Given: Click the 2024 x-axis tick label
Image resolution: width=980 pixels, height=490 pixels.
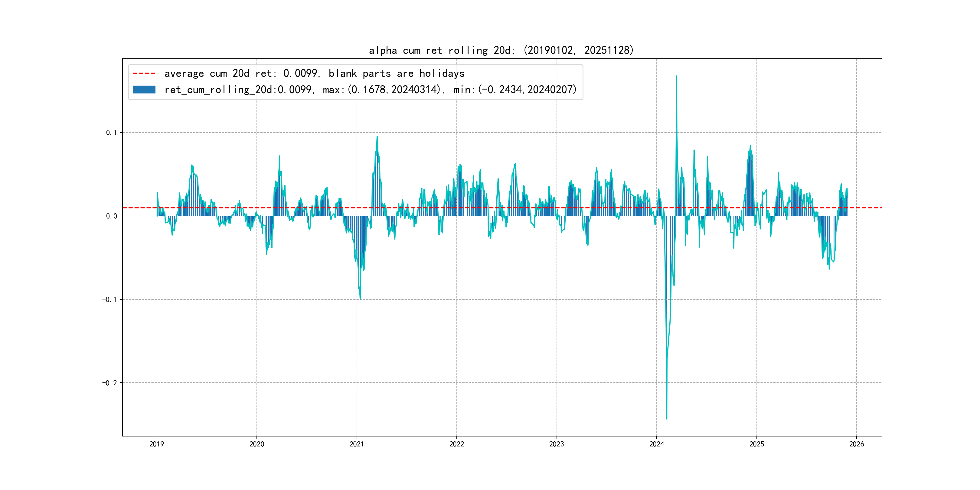Looking at the screenshot, I should point(657,444).
